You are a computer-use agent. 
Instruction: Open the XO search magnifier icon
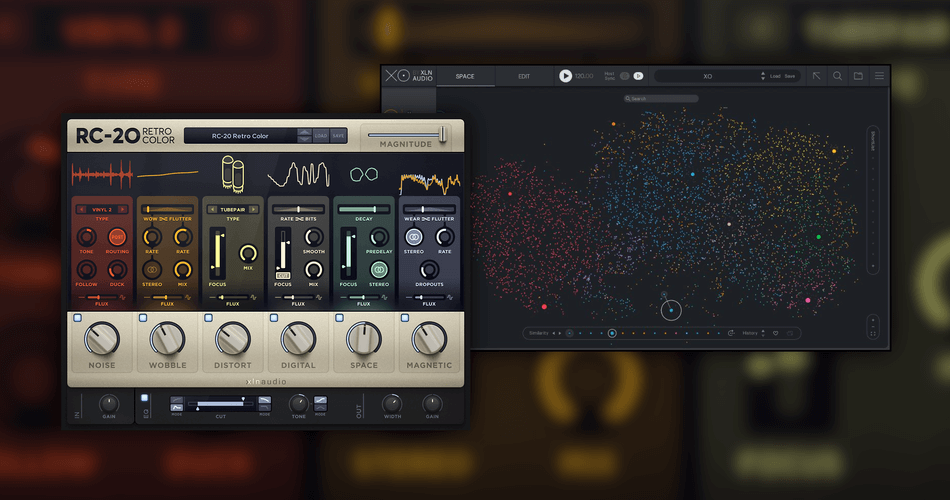coord(838,76)
